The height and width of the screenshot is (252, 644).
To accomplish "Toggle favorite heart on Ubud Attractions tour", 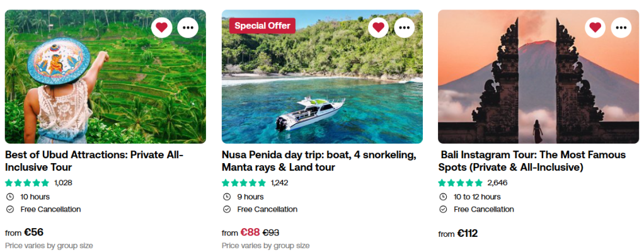I will 161,27.
